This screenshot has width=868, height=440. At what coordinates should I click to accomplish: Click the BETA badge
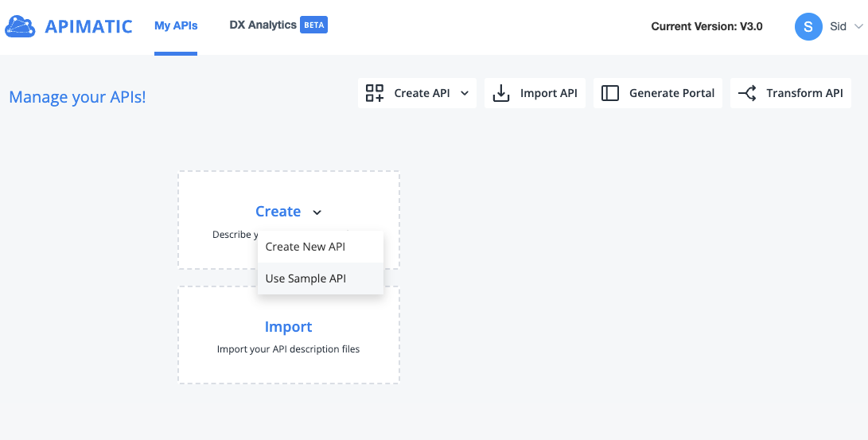[x=314, y=25]
